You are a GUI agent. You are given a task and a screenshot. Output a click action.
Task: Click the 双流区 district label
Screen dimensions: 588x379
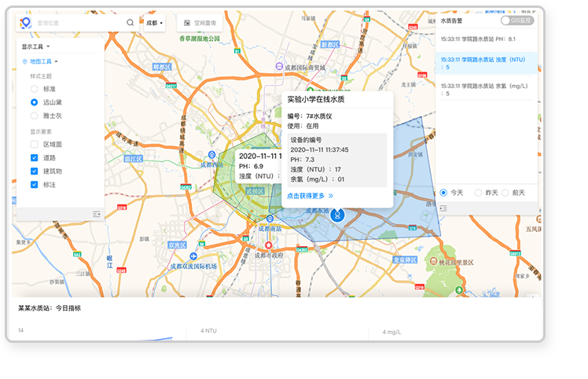pyautogui.click(x=177, y=245)
